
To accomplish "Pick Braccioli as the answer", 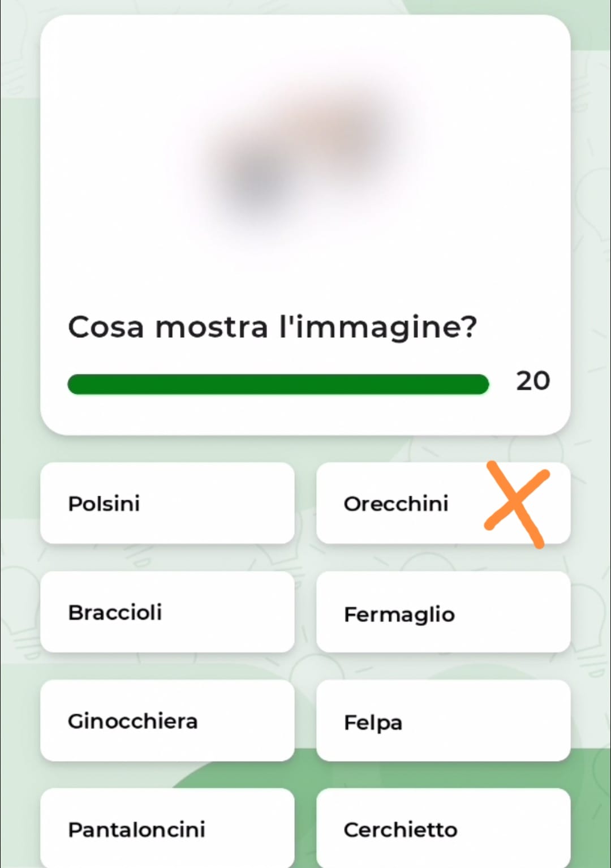I will tap(167, 612).
